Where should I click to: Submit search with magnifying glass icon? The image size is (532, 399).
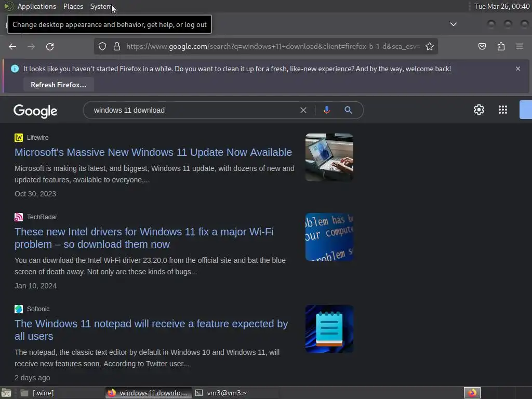click(x=348, y=110)
